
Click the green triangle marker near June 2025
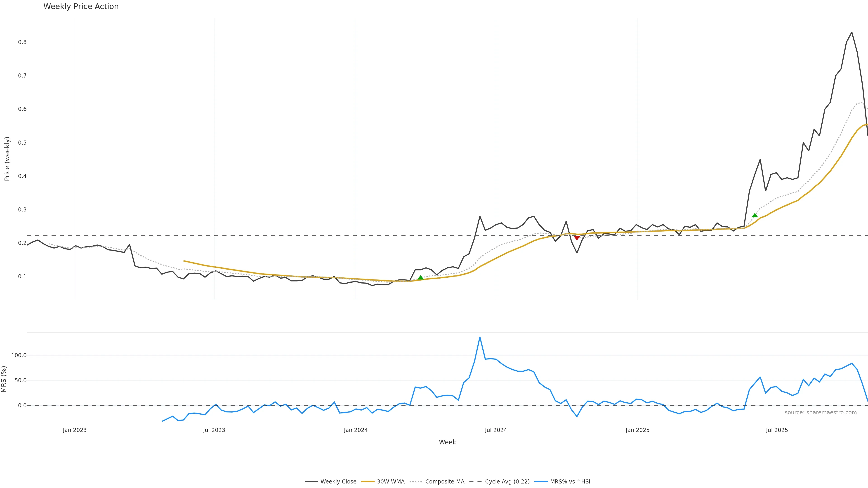(x=755, y=216)
